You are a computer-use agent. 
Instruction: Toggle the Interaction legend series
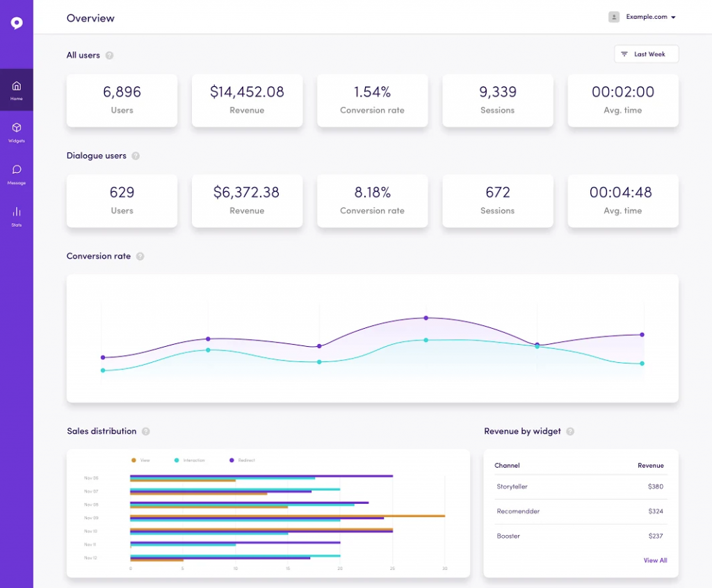pos(190,460)
